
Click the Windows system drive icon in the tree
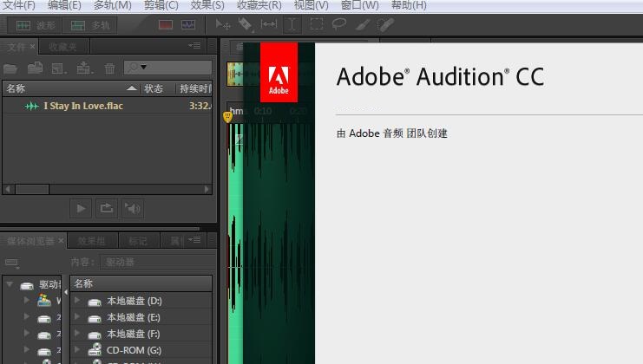pyautogui.click(x=44, y=301)
